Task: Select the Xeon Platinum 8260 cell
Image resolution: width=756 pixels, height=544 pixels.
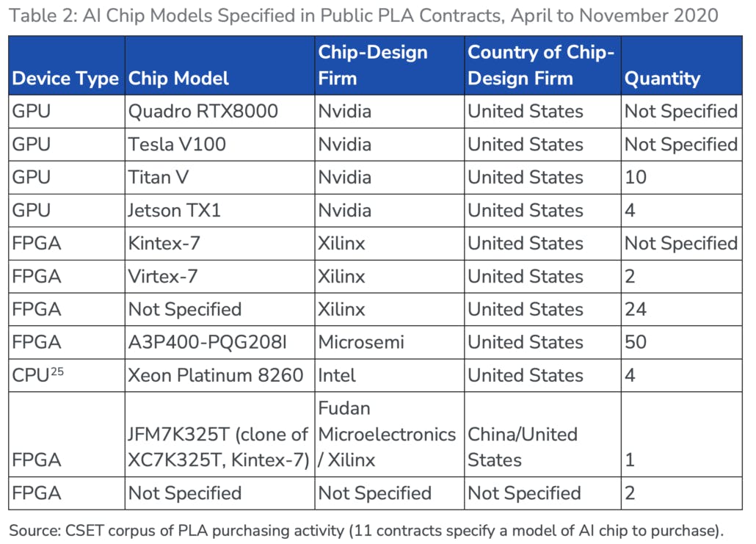Action: click(216, 376)
